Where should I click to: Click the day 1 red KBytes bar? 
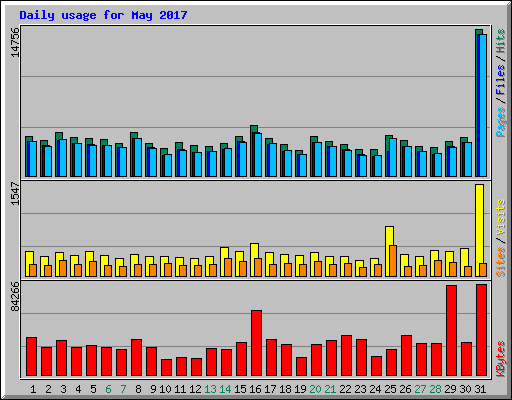(x=31, y=356)
